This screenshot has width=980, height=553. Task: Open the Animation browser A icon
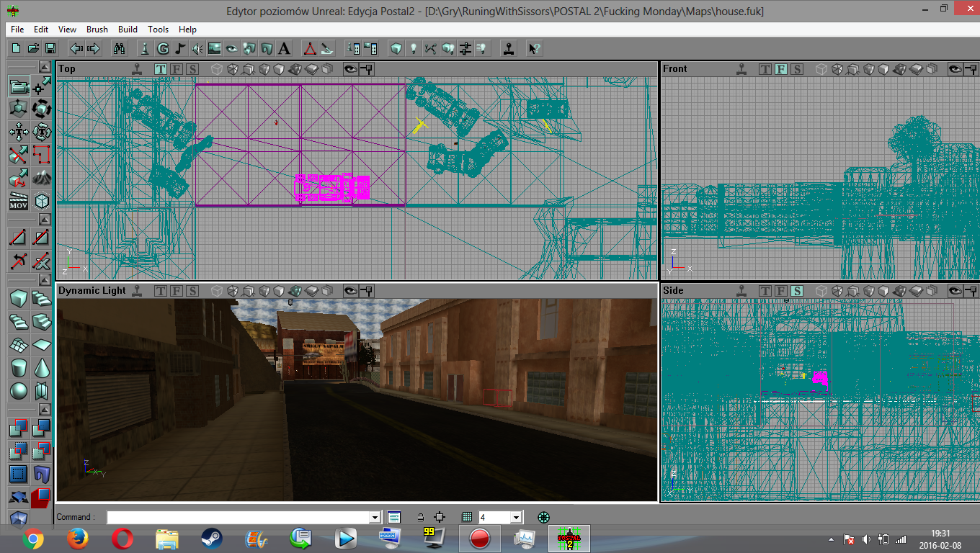coord(284,48)
